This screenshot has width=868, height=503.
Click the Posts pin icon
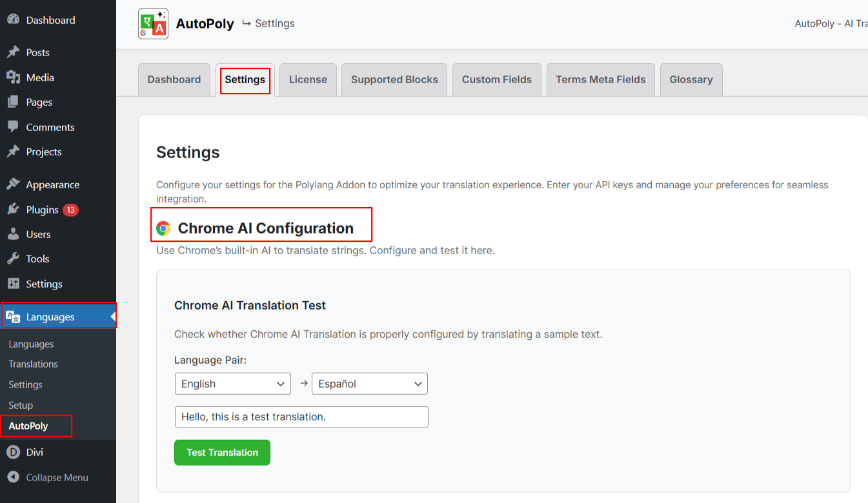13,52
